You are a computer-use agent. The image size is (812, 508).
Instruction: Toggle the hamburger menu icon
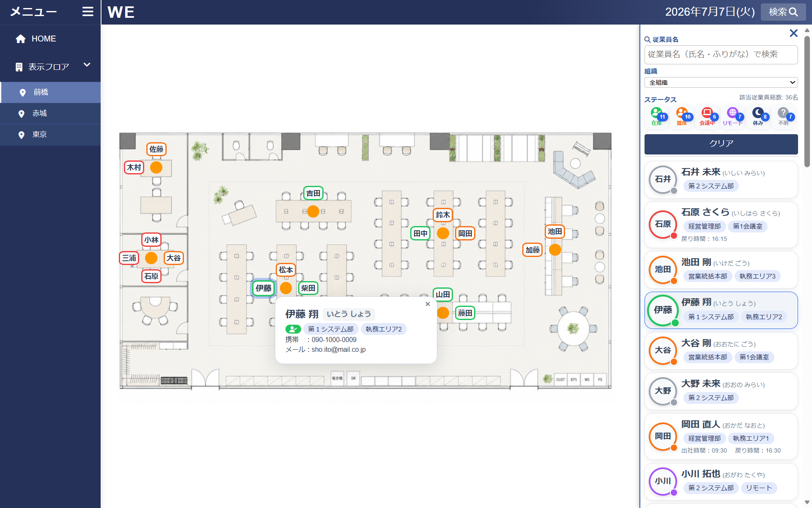pos(88,12)
